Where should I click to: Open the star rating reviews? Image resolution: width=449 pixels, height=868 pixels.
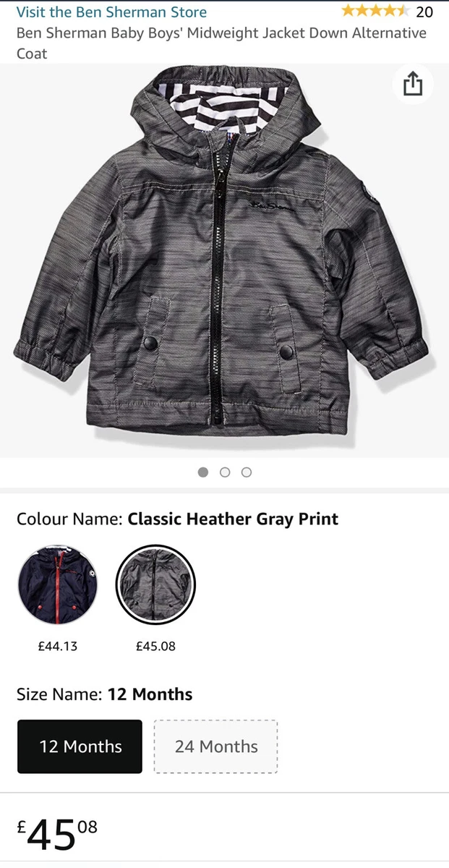375,11
